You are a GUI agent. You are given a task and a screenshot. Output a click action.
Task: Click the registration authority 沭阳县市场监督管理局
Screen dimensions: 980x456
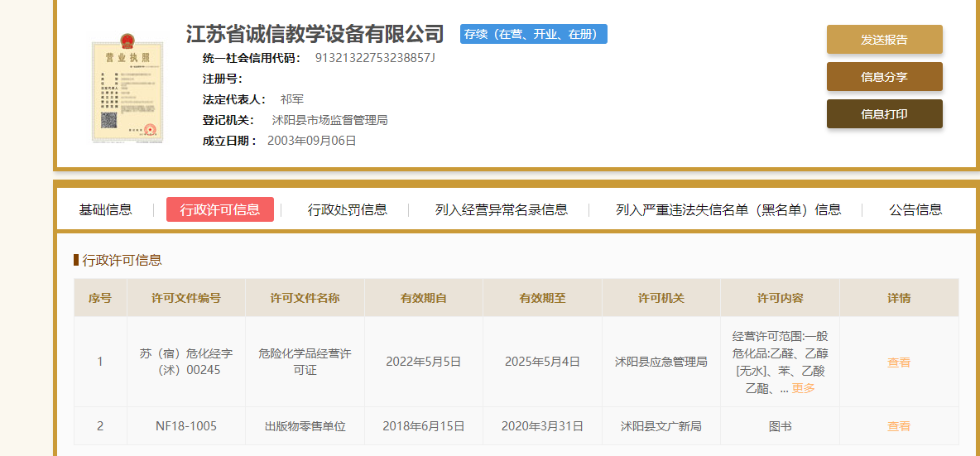(x=330, y=120)
